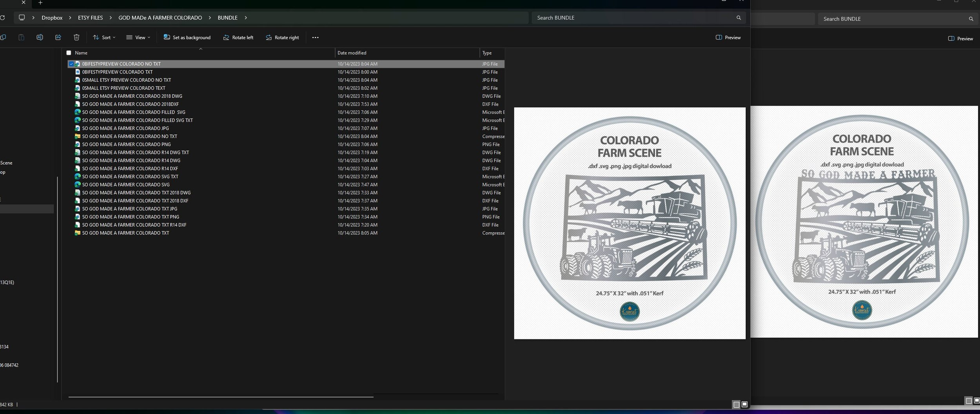Click the Delete trash icon in the toolbar
The height and width of the screenshot is (414, 980).
(76, 37)
